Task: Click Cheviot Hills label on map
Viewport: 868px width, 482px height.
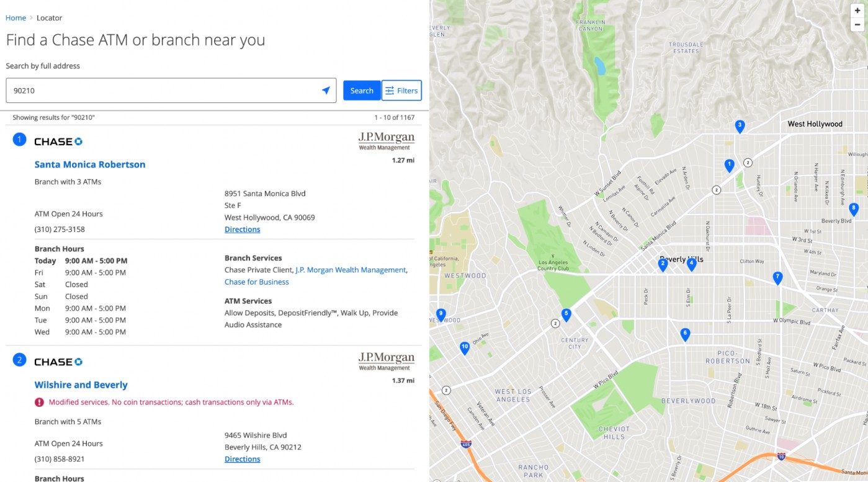Action: 614,432
